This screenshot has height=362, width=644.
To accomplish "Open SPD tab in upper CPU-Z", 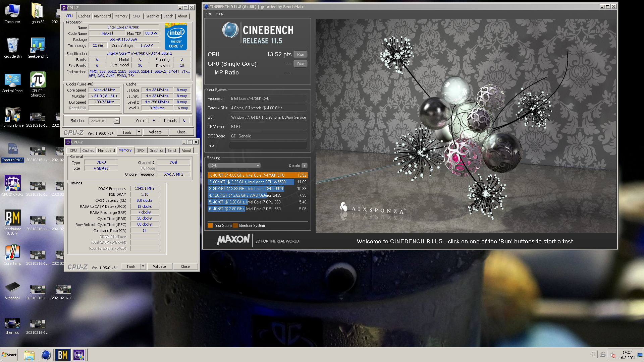I will [x=136, y=16].
